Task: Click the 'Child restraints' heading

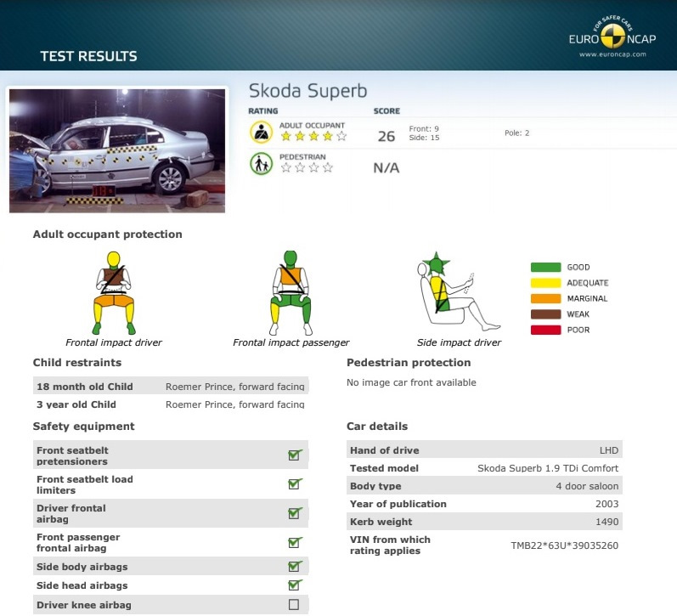Action: [x=77, y=363]
